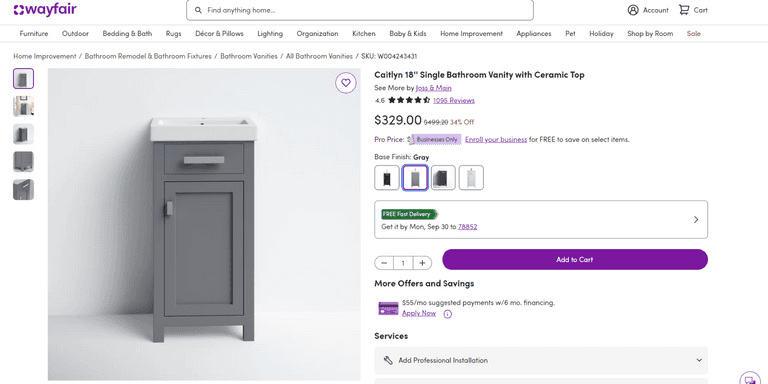Open the 1095 Reviews link

pos(454,100)
